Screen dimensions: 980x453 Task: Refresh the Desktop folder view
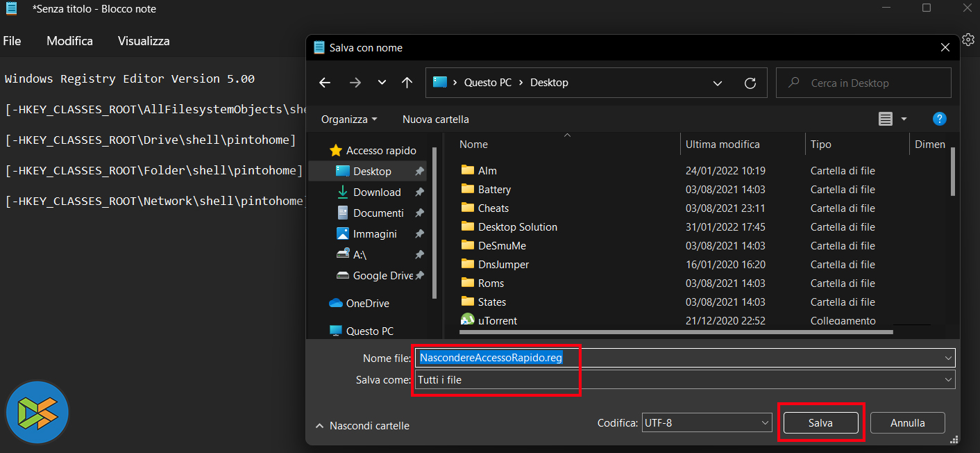[750, 83]
